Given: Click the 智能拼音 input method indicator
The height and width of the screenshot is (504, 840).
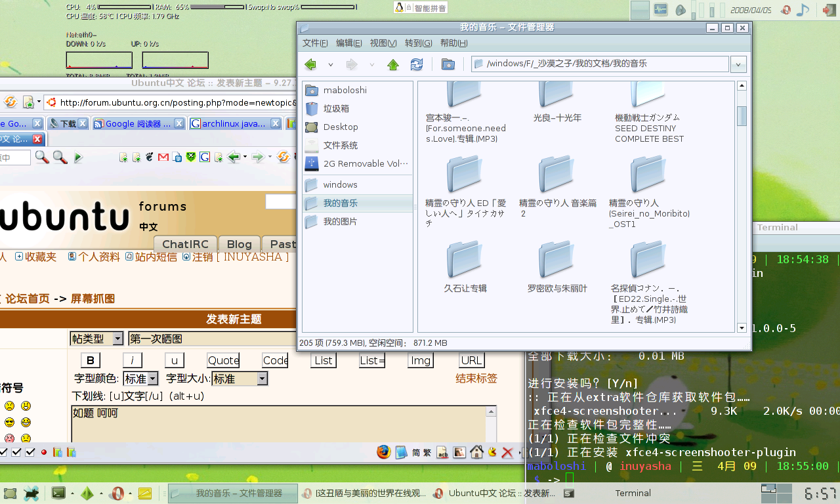Looking at the screenshot, I should click(421, 8).
